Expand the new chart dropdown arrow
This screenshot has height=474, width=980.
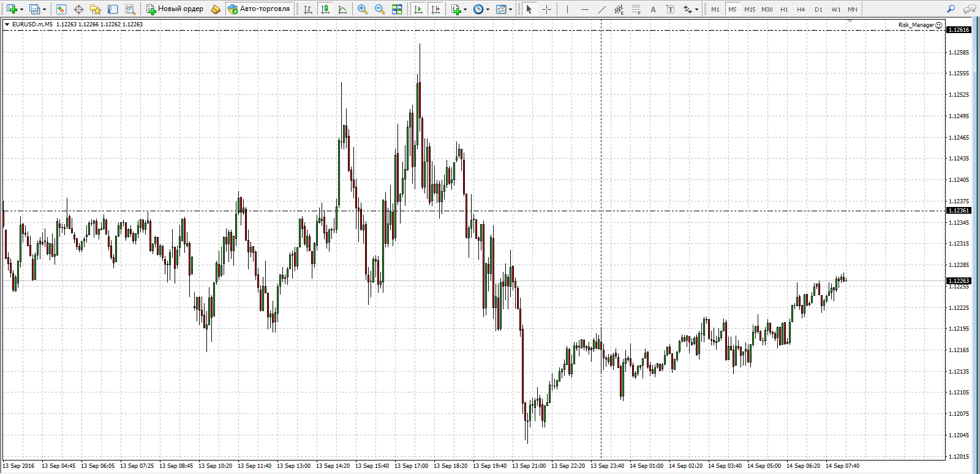pos(21,9)
